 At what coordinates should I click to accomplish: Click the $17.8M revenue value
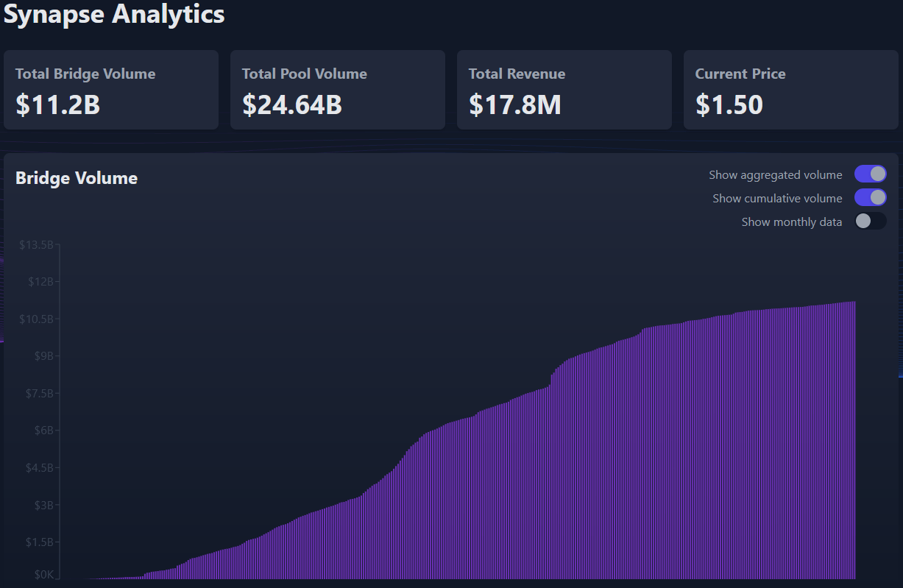pos(515,105)
